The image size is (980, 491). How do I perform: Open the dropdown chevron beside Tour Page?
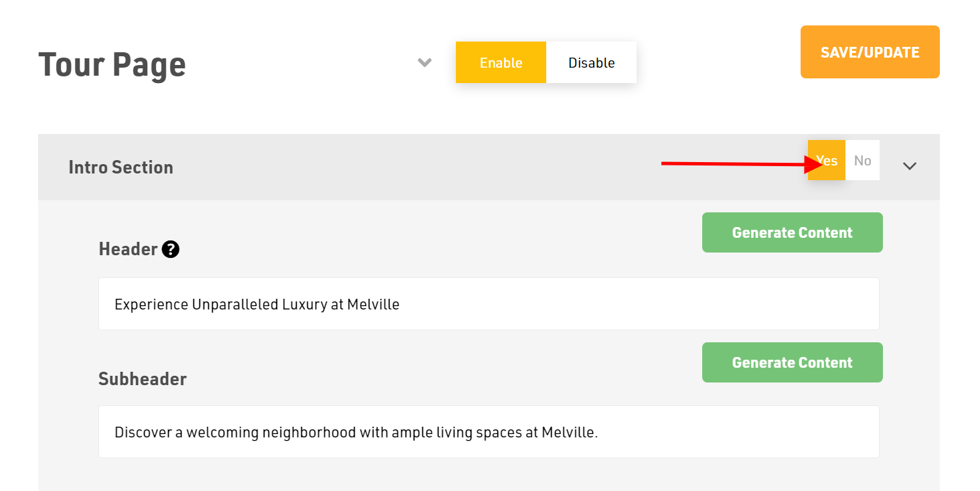pos(424,62)
